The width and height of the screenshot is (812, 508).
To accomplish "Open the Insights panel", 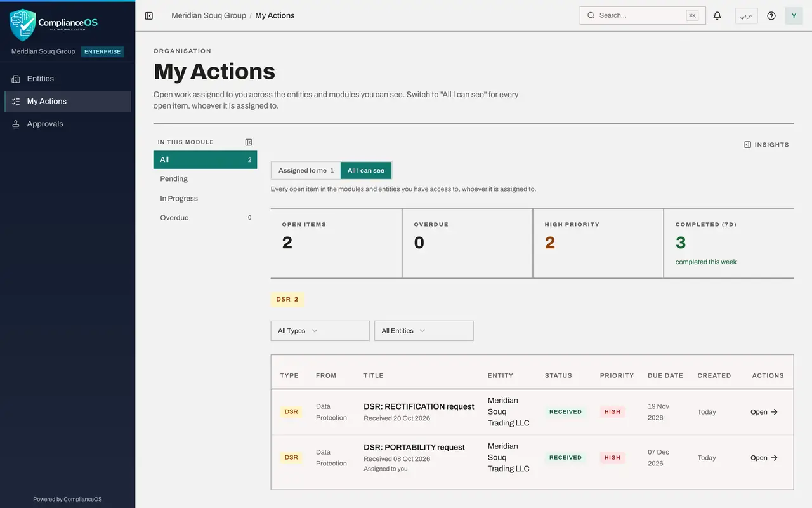I will point(766,145).
